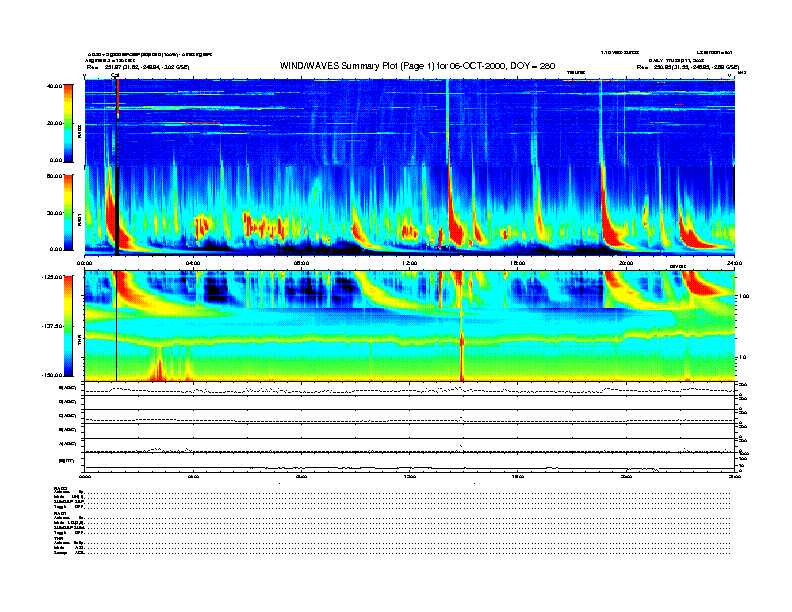Click the 100 label on TNR right axis
This screenshot has height=612, width=792.
[x=743, y=296]
